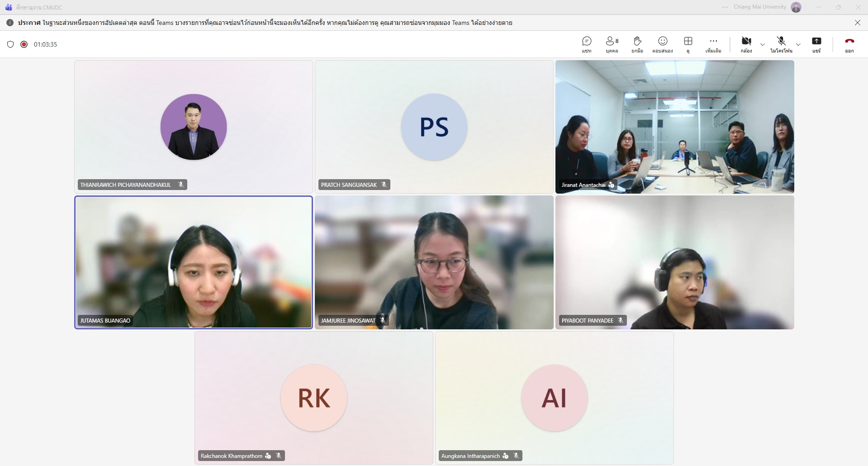
Task: Show the participants list
Action: coord(612,44)
